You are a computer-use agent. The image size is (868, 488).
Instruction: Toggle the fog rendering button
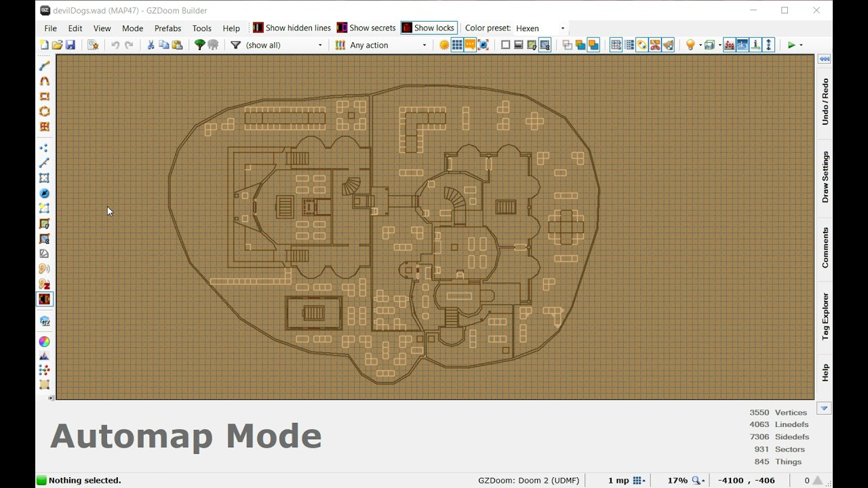click(x=729, y=45)
